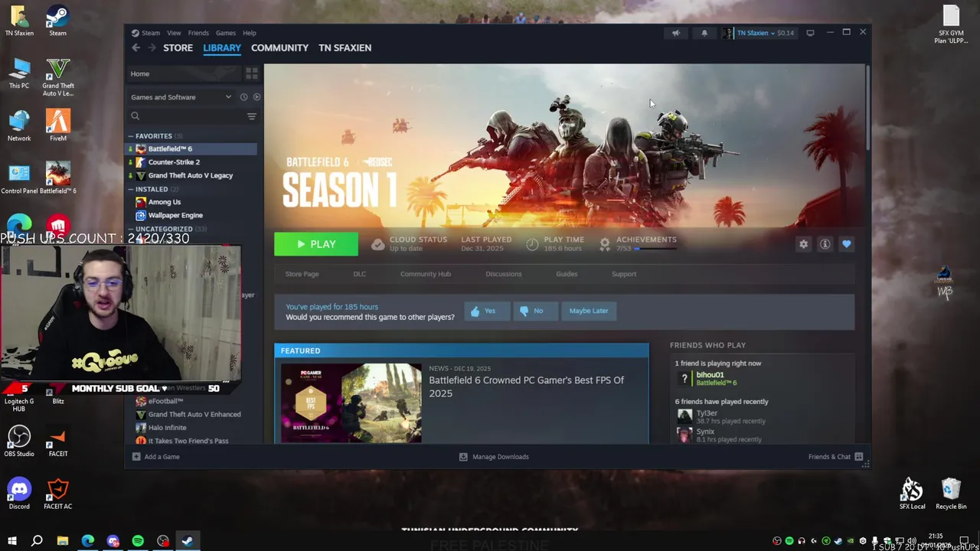
Task: Collapse the INSTALED category
Action: (152, 189)
